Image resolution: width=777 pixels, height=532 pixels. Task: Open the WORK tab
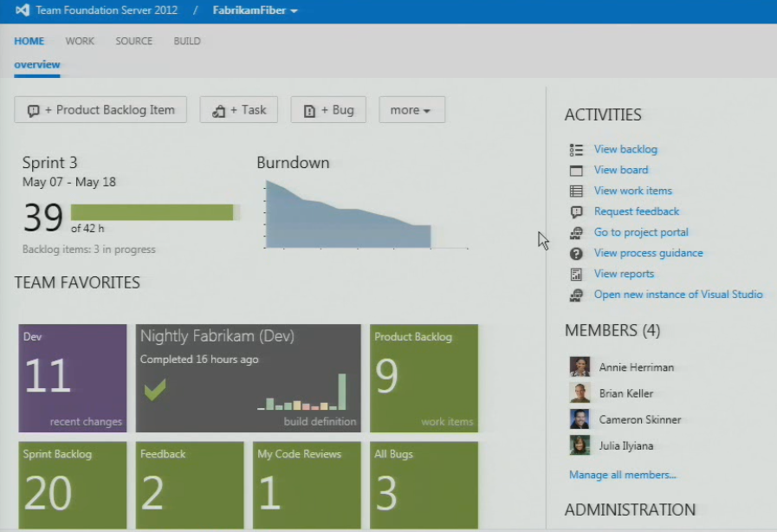(x=80, y=41)
